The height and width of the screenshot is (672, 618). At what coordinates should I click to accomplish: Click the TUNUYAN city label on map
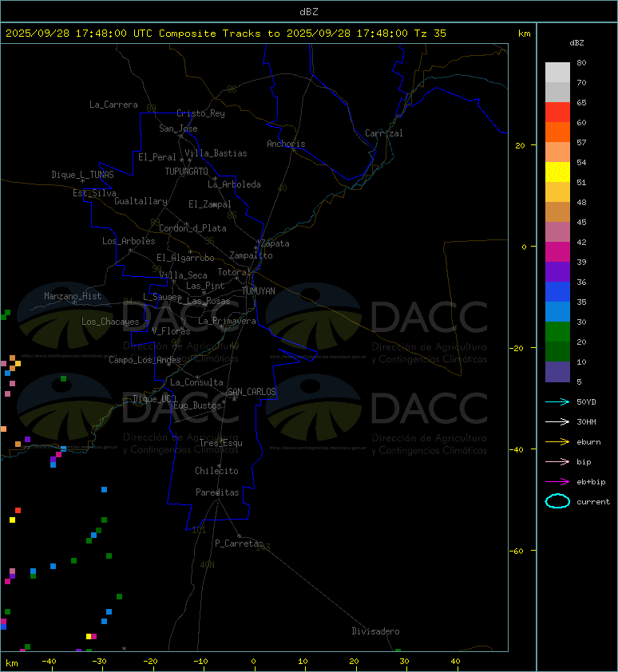point(259,291)
